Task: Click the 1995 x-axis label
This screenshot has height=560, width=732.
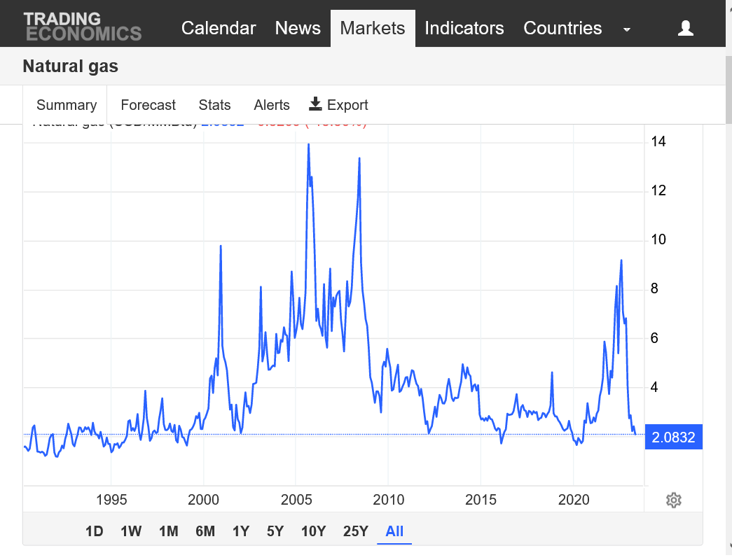Action: coord(111,500)
